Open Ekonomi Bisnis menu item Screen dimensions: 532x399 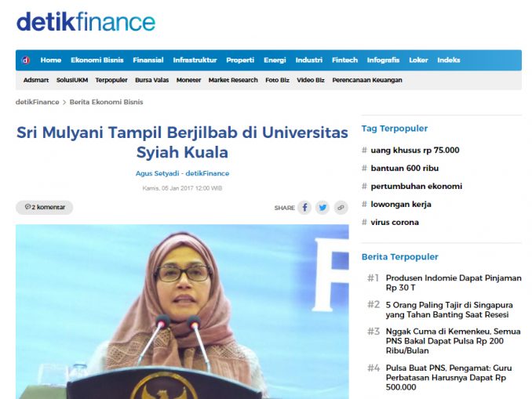click(97, 60)
